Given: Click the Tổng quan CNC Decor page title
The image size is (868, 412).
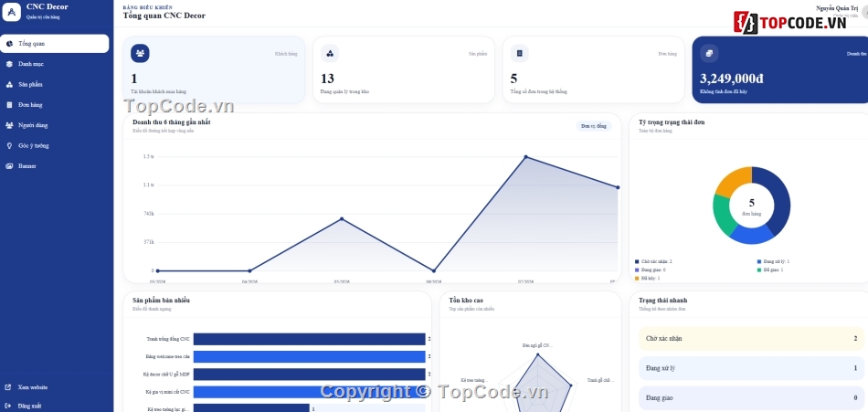Looking at the screenshot, I should 164,16.
